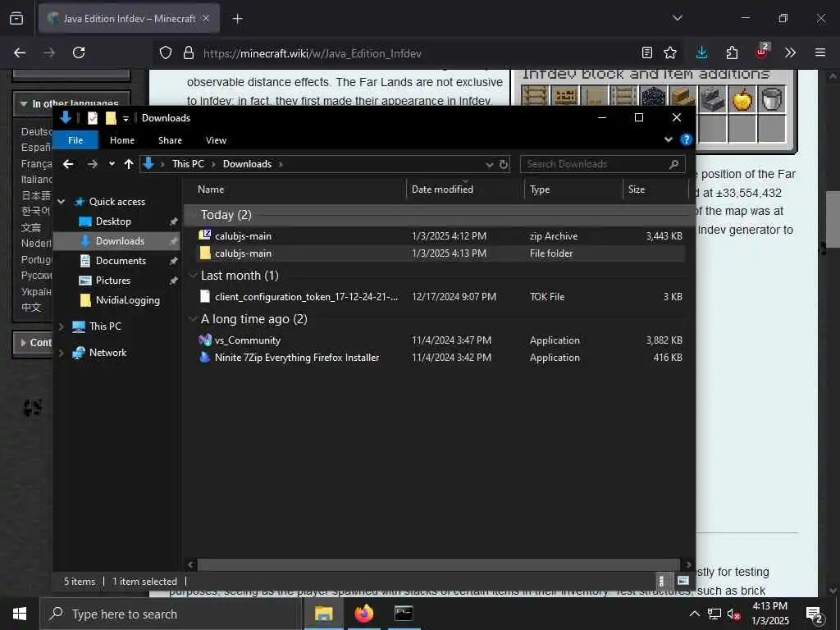Open terminal window from taskbar
This screenshot has height=630, width=840.
[x=404, y=614]
